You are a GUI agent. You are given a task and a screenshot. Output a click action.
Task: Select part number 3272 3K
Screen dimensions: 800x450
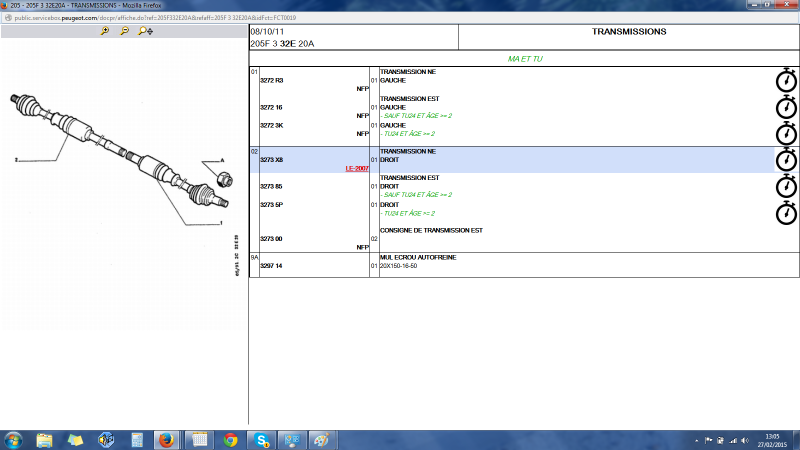pyautogui.click(x=271, y=126)
